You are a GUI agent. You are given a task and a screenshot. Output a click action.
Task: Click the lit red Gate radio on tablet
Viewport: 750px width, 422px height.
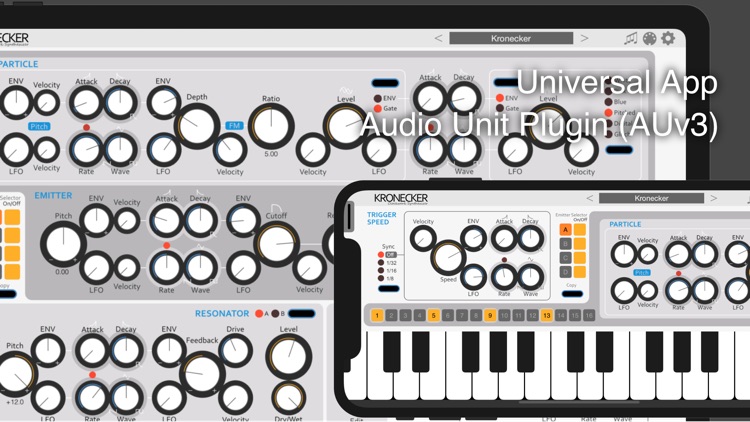click(x=377, y=109)
